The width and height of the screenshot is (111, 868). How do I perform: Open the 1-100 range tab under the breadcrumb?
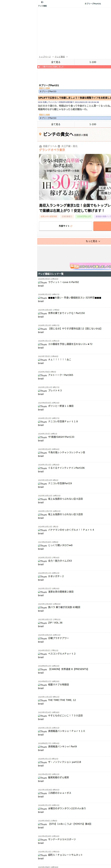[92, 62]
